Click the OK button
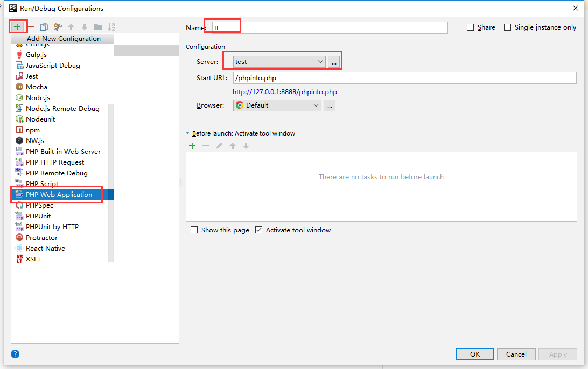Image resolution: width=588 pixels, height=369 pixels. tap(474, 354)
